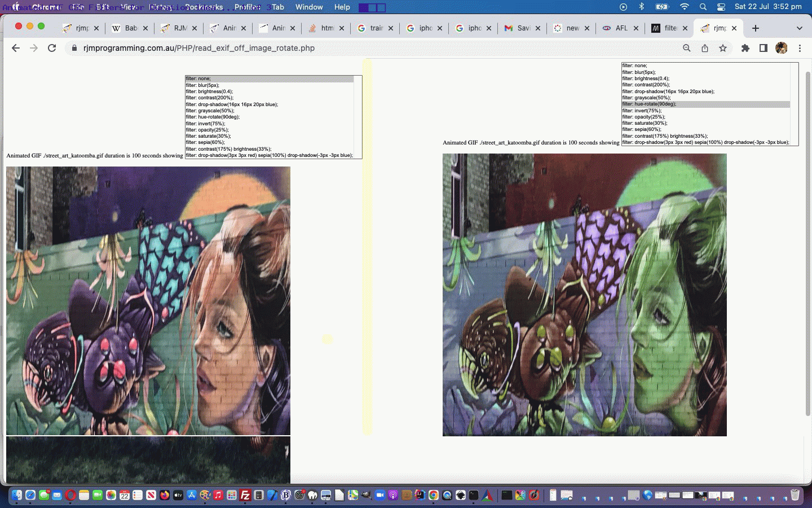
Task: Open the Bluetooth status menu
Action: [641, 7]
